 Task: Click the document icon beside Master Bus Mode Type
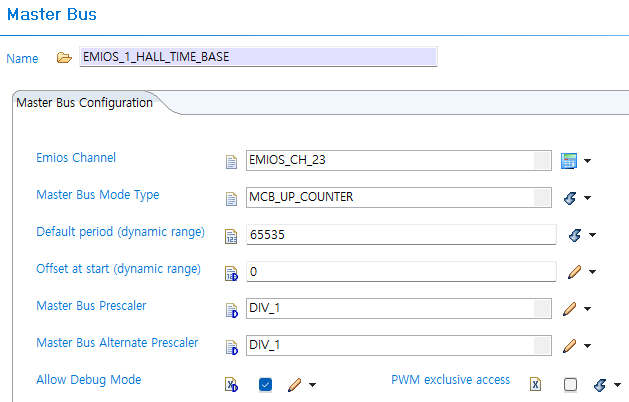click(x=231, y=199)
